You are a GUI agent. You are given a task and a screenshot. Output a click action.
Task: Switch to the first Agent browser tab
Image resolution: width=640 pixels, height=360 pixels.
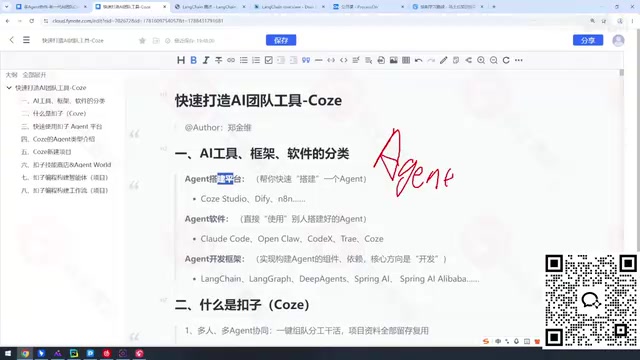tap(51, 7)
